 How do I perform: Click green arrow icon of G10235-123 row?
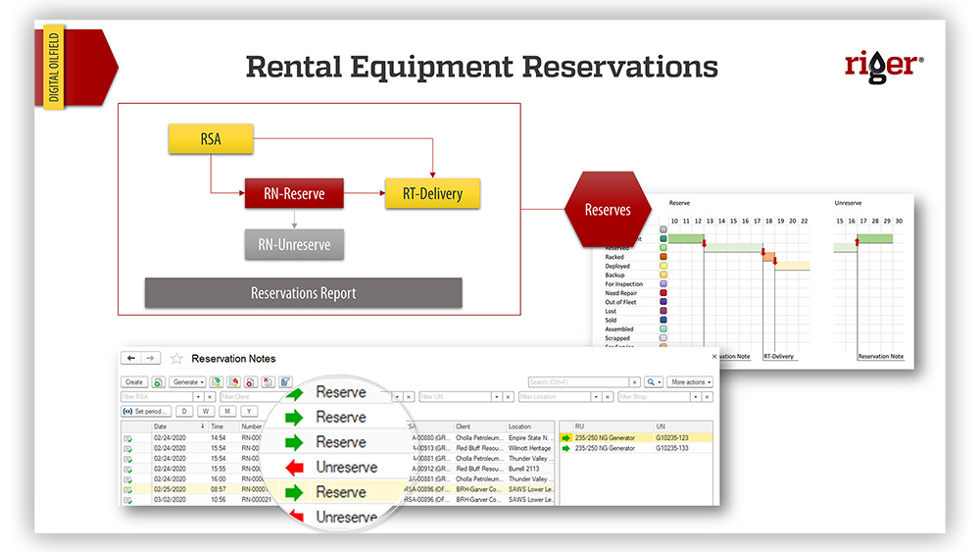(565, 437)
